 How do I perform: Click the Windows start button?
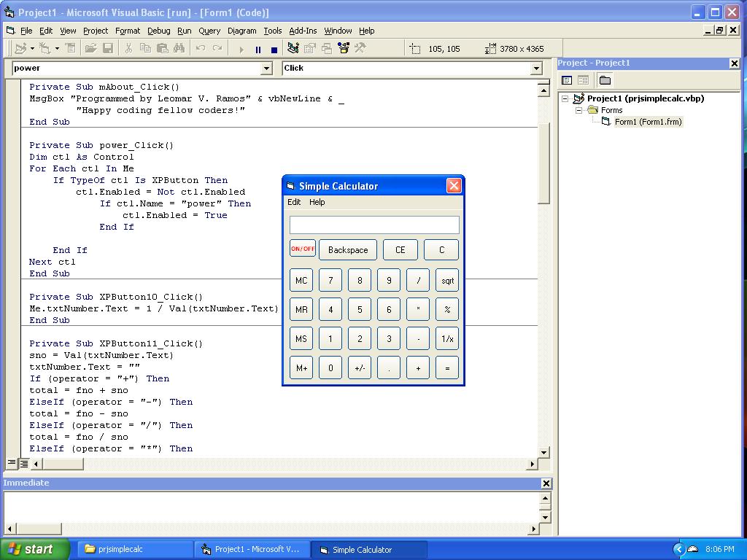[x=35, y=549]
